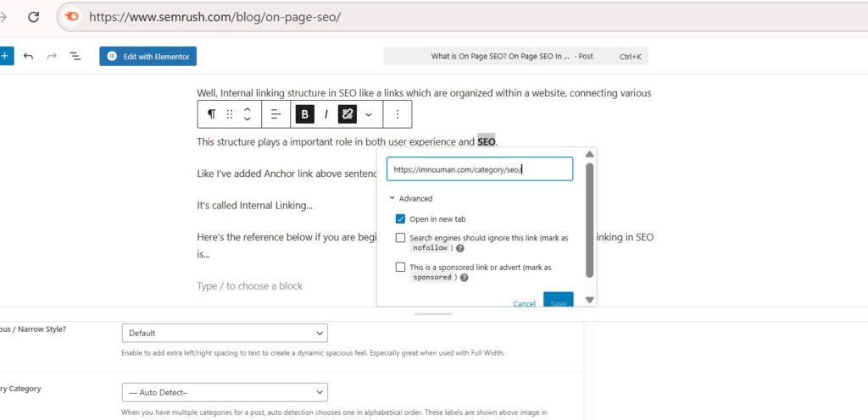Image resolution: width=868 pixels, height=420 pixels.
Task: Open more rich text options chevron
Action: tap(369, 114)
